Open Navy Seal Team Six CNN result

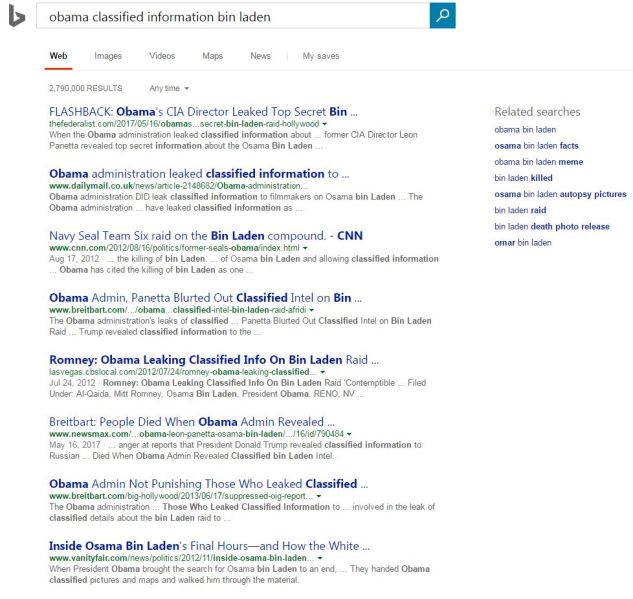206,236
